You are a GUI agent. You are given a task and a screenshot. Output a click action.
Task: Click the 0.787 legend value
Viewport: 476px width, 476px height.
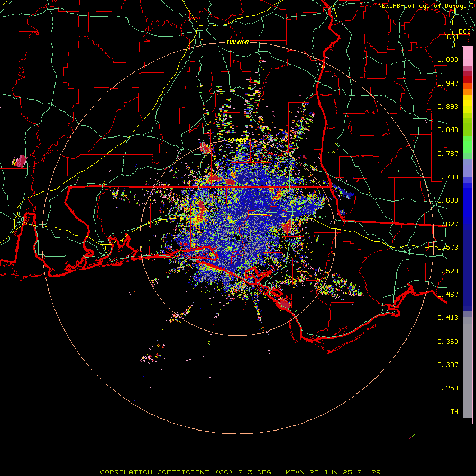pyautogui.click(x=448, y=153)
